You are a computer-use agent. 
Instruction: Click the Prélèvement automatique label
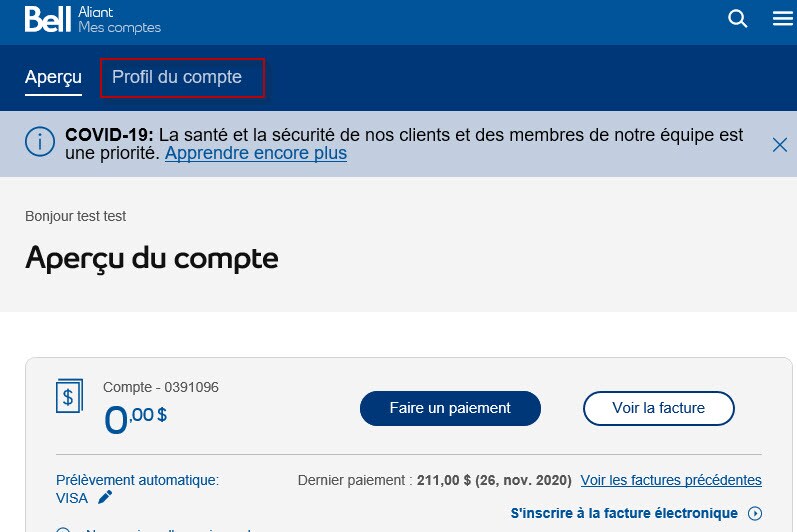tap(137, 480)
